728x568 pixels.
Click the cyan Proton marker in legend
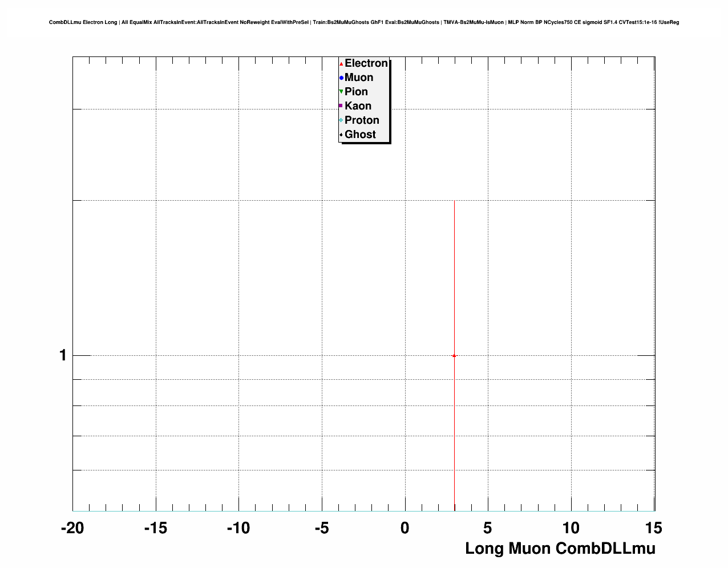point(341,120)
